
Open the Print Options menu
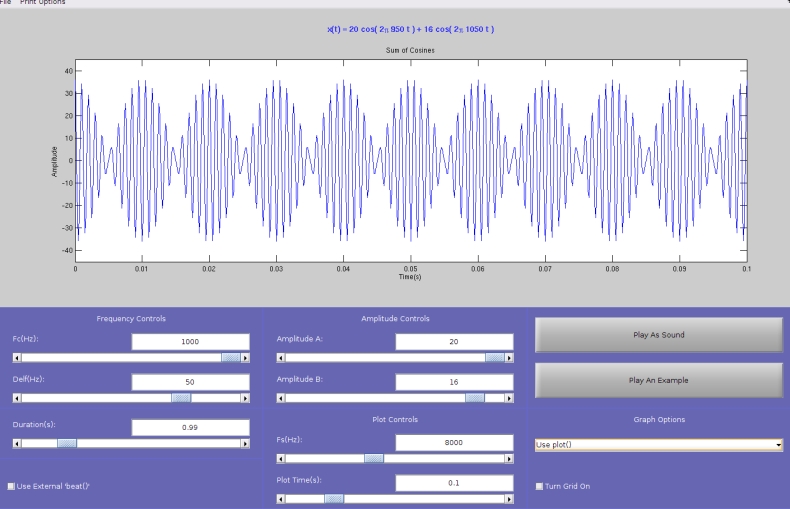click(x=43, y=3)
